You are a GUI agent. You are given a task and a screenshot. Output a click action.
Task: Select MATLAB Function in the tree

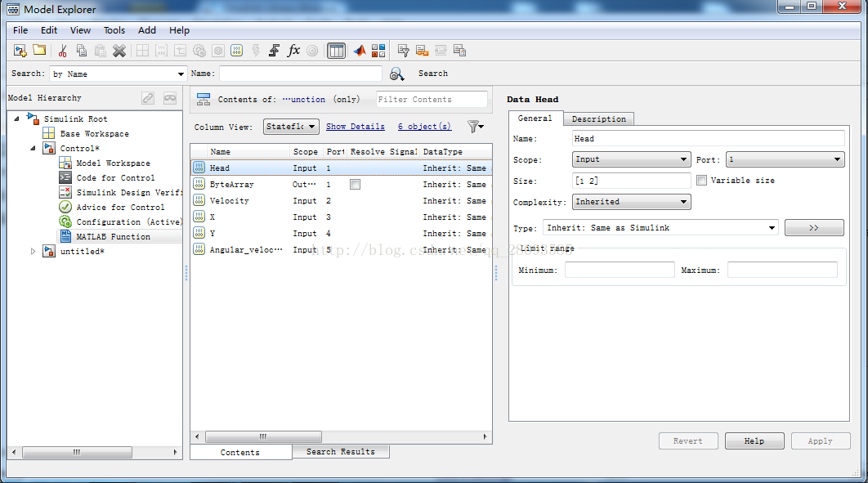[113, 236]
